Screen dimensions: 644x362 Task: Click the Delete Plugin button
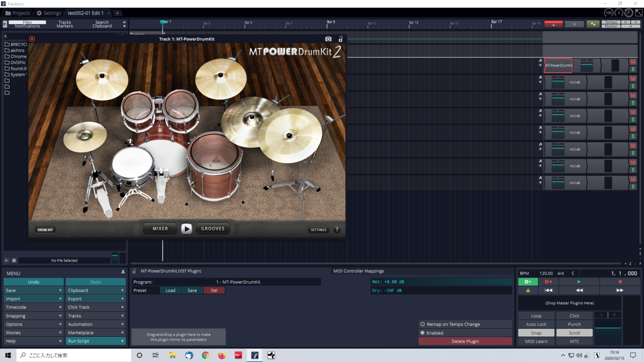tap(465, 341)
